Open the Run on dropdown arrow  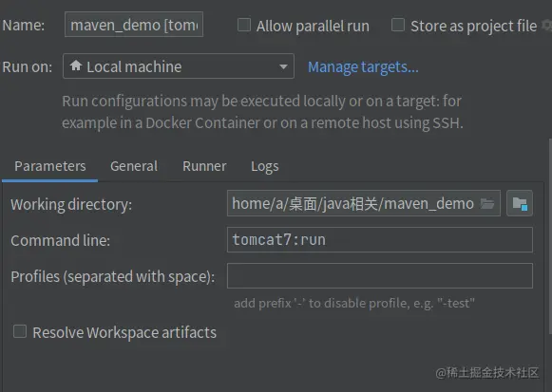click(x=283, y=66)
